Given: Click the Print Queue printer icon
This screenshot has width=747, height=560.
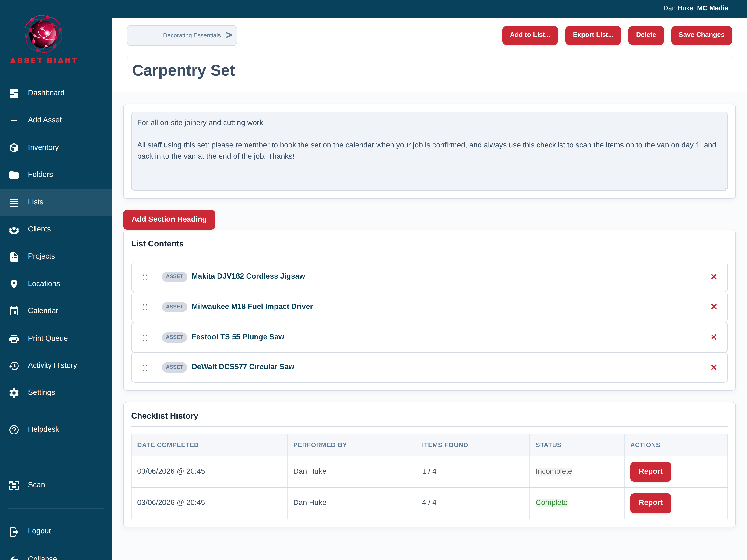Looking at the screenshot, I should (14, 339).
